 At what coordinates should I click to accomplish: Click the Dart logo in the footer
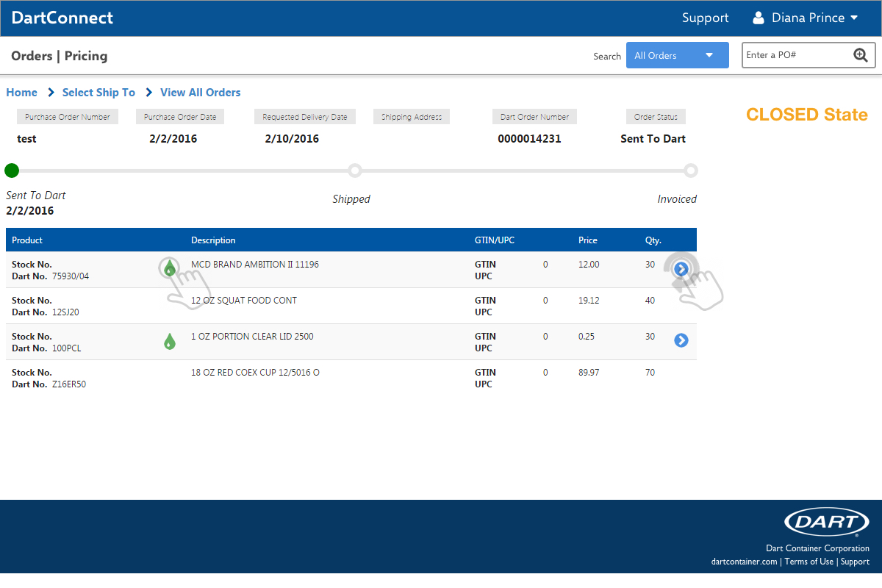coord(827,523)
